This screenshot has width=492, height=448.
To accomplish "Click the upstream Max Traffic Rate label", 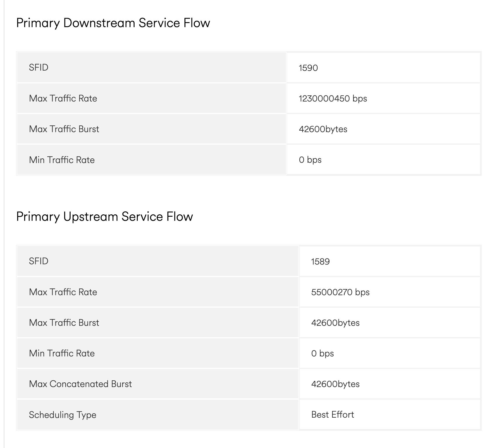I will click(63, 292).
